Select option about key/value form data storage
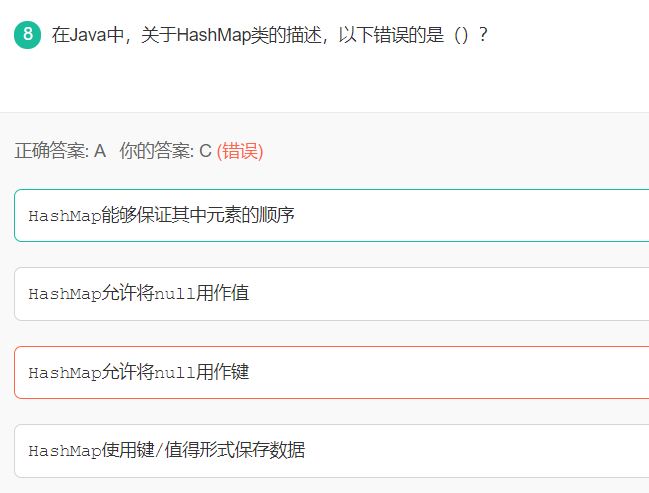Viewport: 649px width, 493px height. (x=332, y=451)
